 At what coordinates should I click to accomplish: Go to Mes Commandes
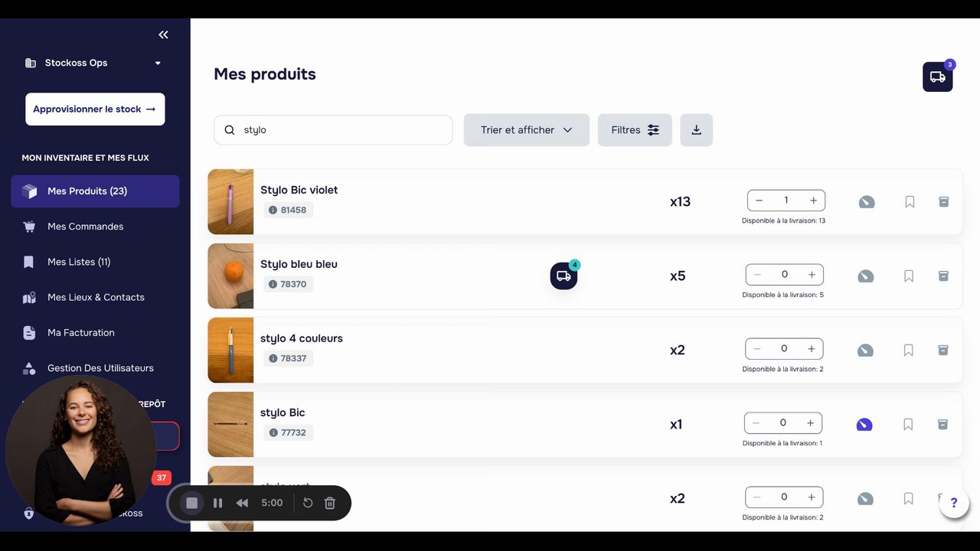pos(85,227)
